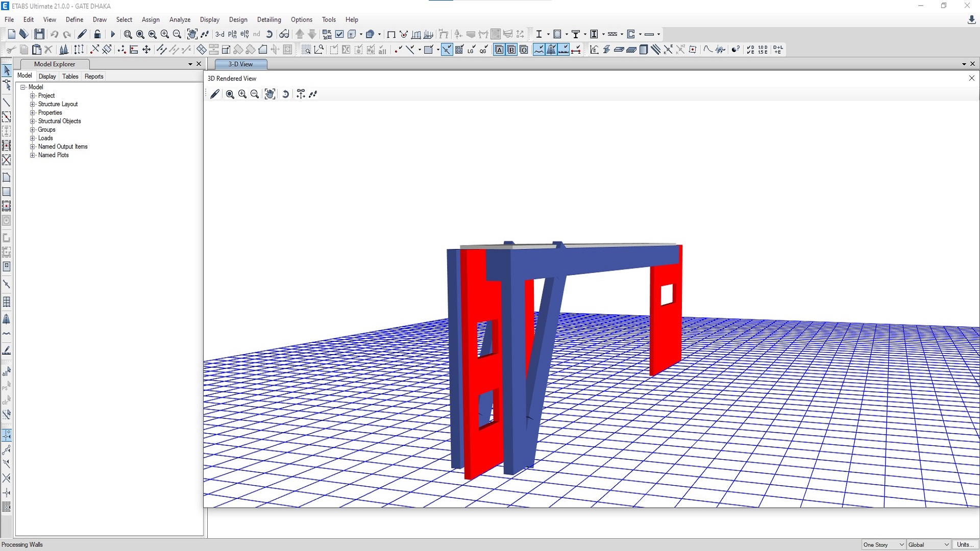Click the Save model icon
980x551 pixels.
coord(39,34)
